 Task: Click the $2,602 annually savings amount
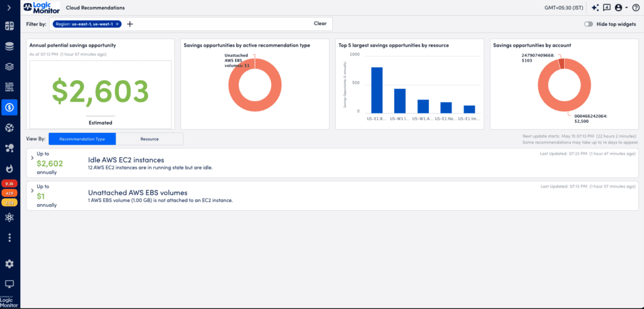coord(50,164)
